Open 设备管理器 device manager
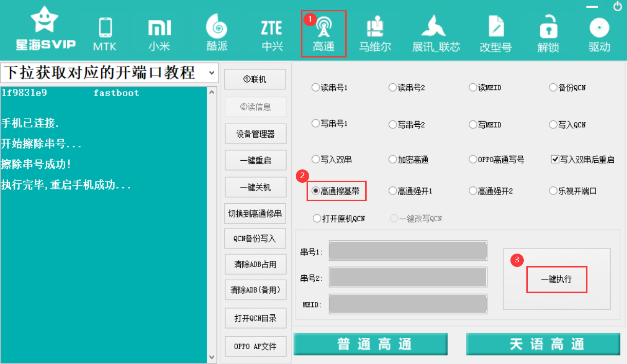 point(255,134)
